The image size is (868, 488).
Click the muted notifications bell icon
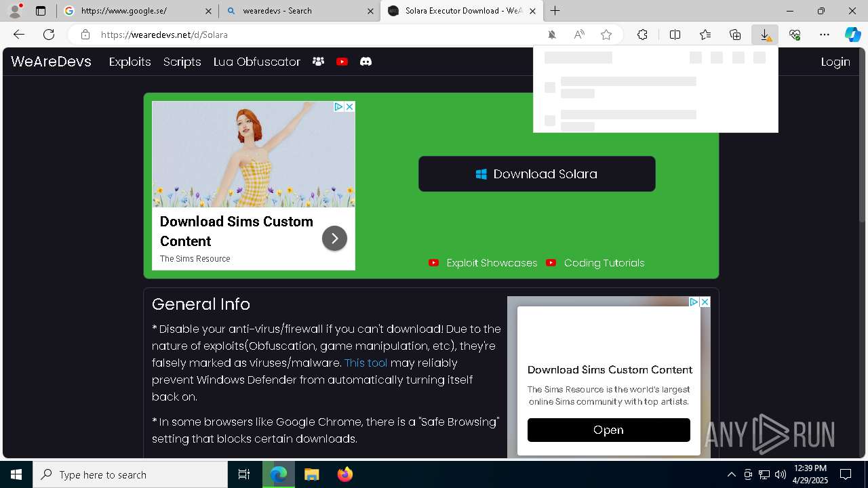[x=552, y=35]
